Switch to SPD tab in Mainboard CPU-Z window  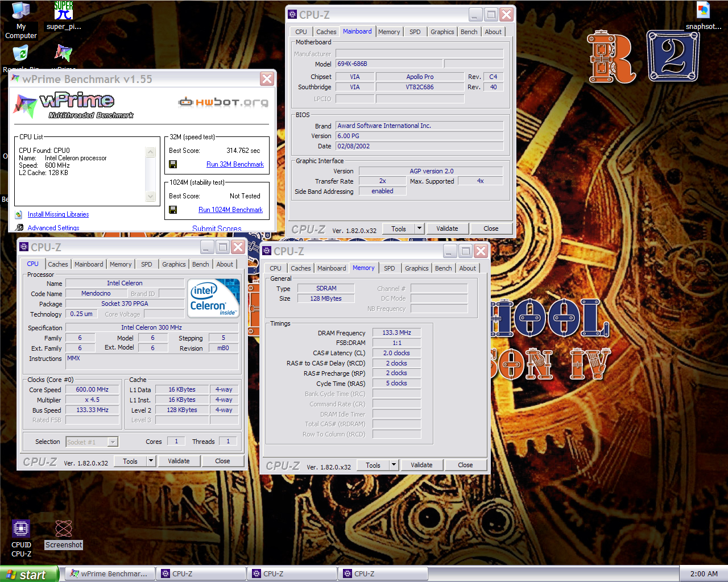click(x=415, y=32)
